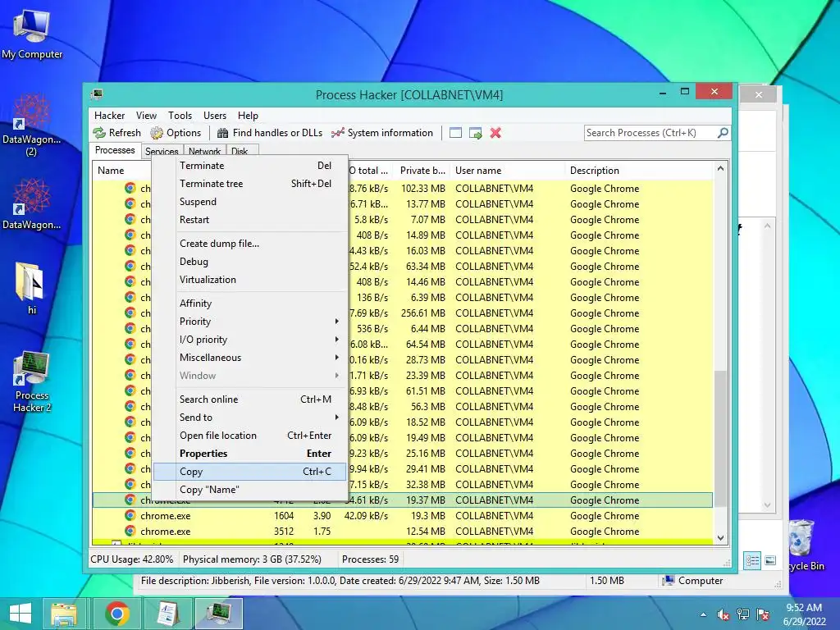Open Options via the gear icon
The image size is (840, 630).
click(157, 133)
